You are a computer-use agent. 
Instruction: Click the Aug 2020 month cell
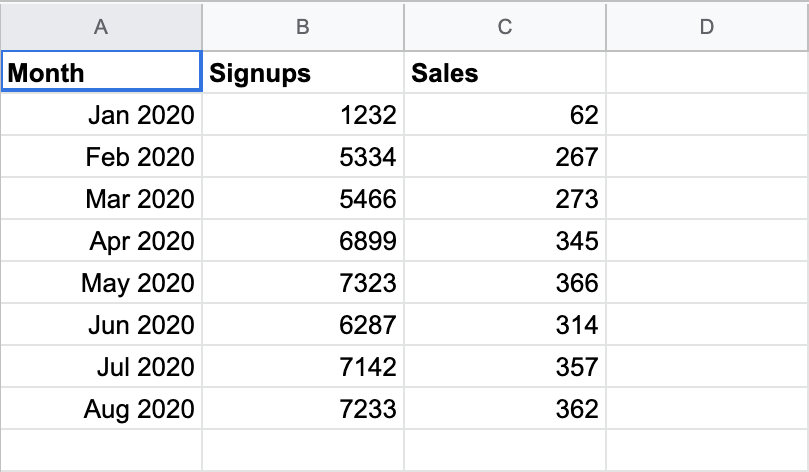point(101,409)
